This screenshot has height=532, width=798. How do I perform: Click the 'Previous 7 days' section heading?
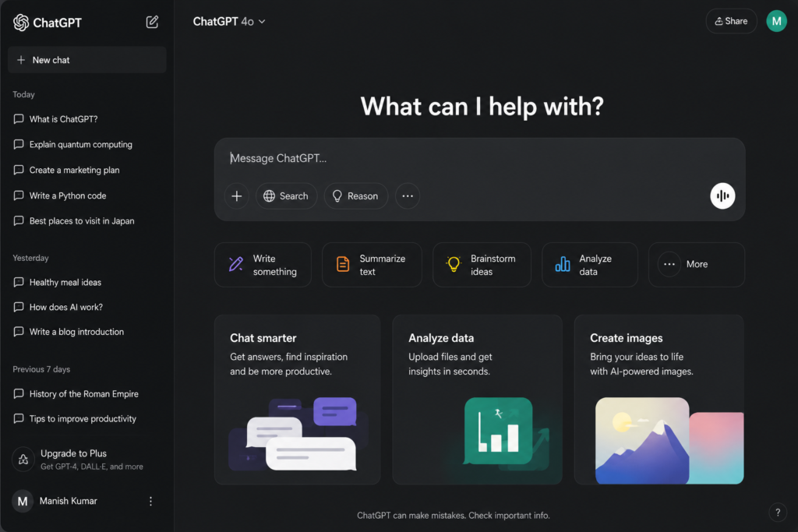tap(41, 369)
